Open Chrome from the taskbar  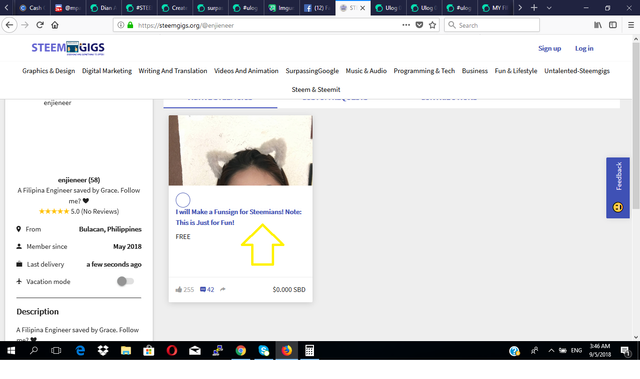241,350
